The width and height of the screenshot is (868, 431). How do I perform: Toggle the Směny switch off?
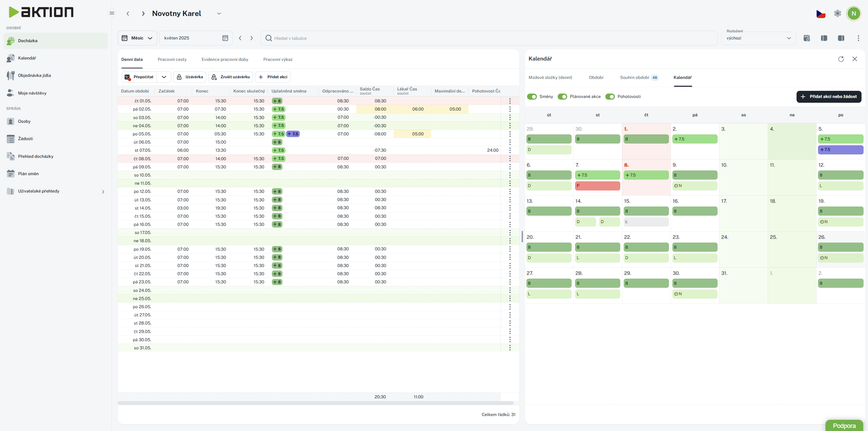(x=532, y=97)
